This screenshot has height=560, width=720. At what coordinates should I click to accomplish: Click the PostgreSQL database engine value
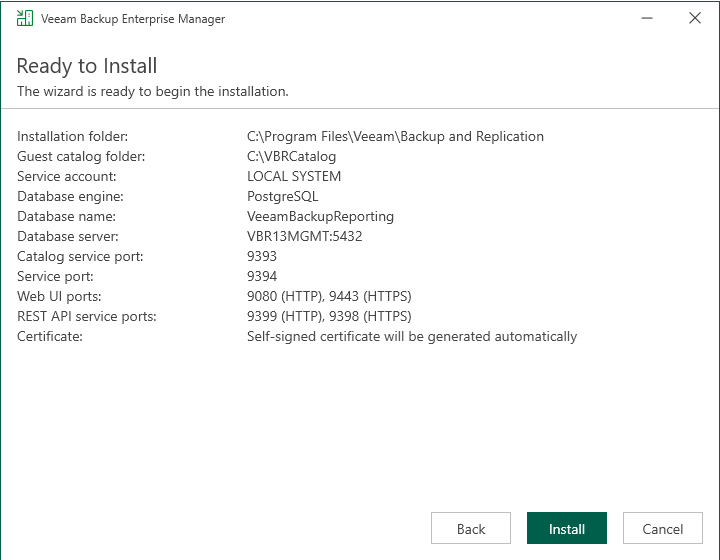point(282,196)
